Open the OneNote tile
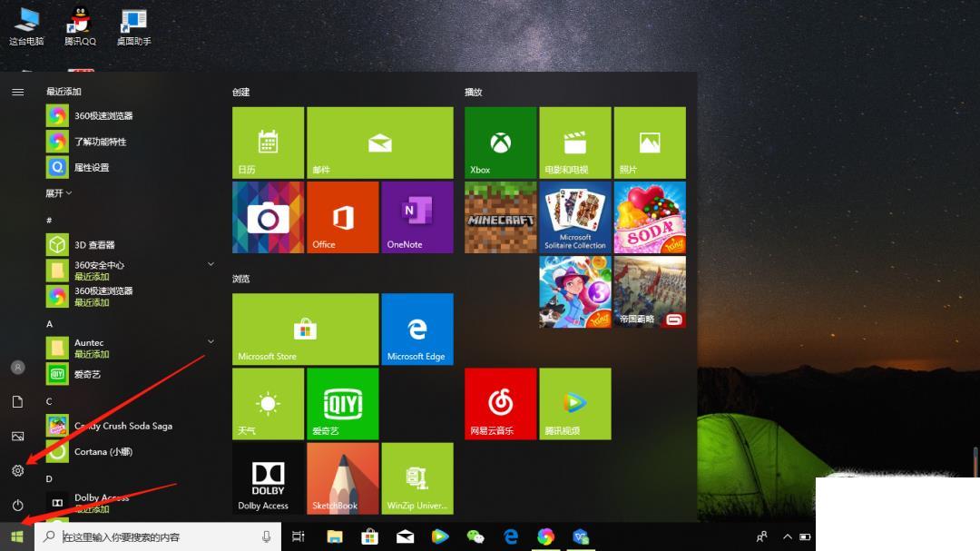 (417, 218)
